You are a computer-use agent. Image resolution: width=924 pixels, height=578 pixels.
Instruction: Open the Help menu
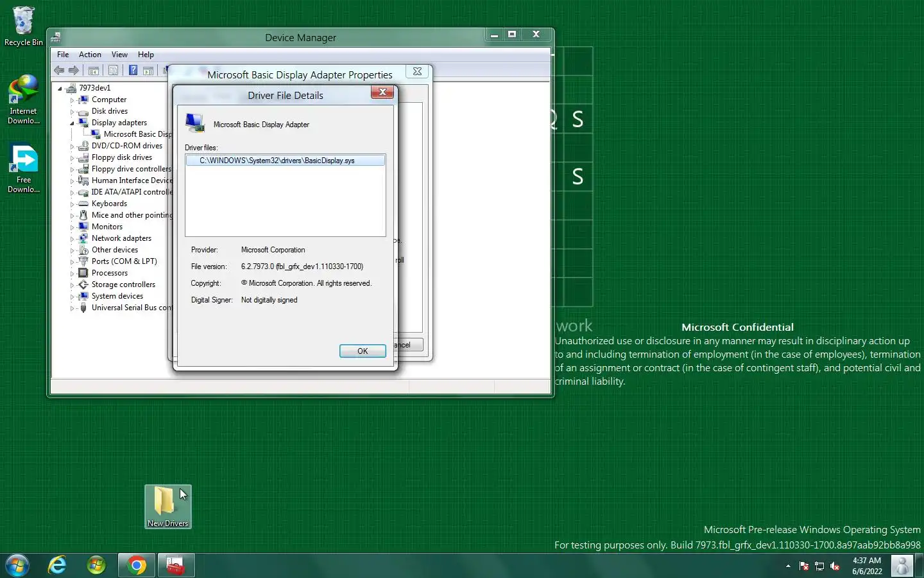pyautogui.click(x=146, y=55)
